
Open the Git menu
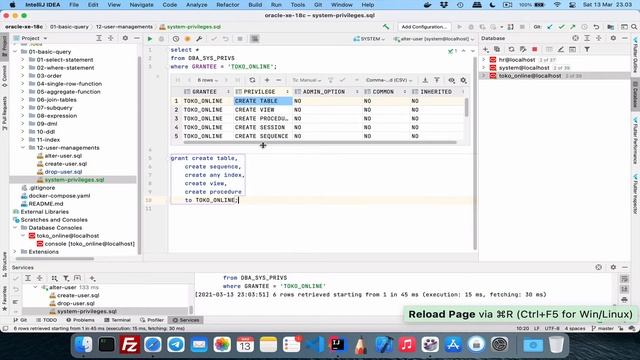pyautogui.click(x=318, y=4)
